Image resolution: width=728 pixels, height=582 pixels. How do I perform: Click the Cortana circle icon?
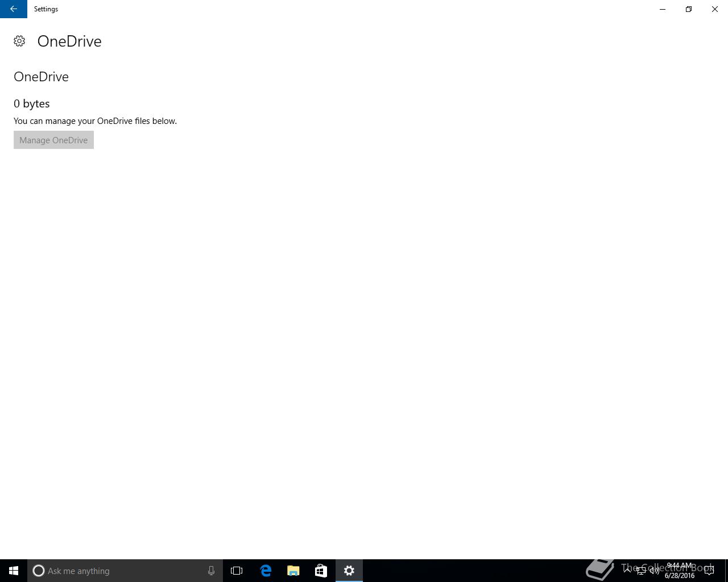38,571
